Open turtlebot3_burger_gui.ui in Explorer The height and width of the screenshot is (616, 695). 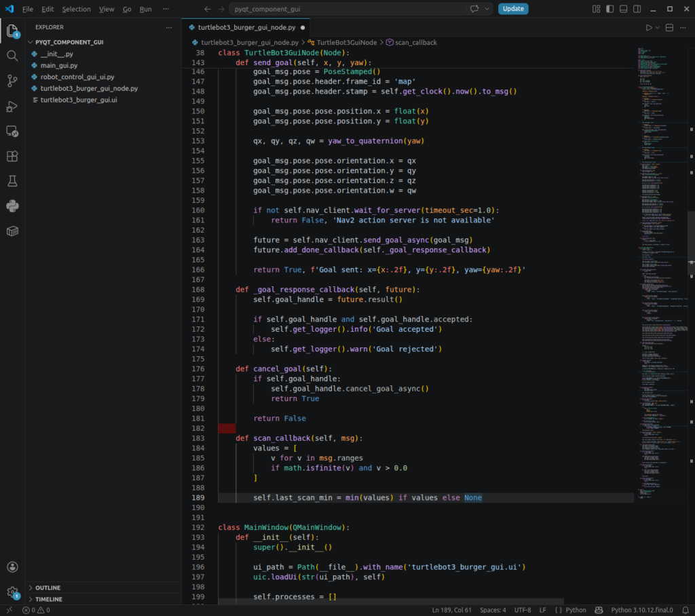103,100
